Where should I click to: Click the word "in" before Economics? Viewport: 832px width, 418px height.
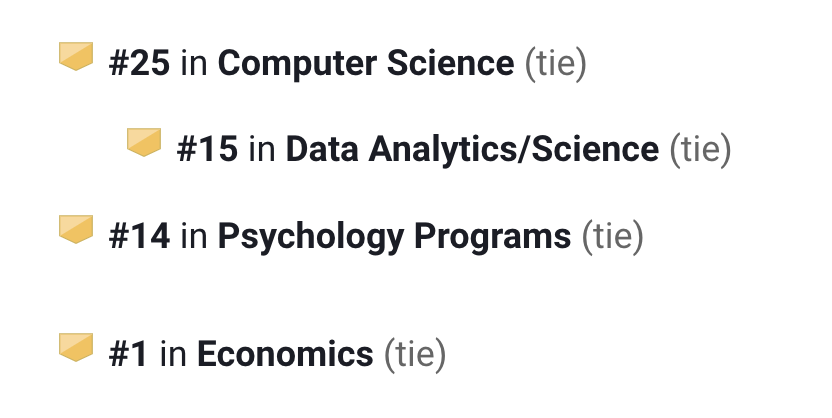coord(173,354)
